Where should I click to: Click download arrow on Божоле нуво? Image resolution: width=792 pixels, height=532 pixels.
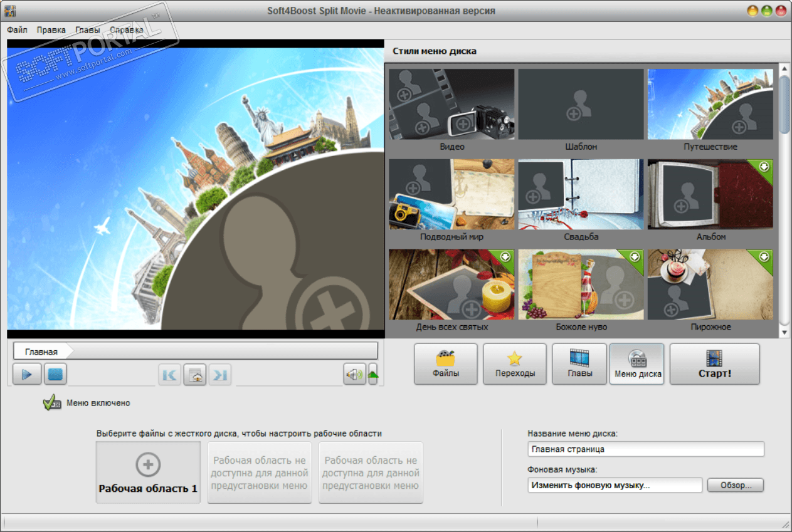click(635, 257)
